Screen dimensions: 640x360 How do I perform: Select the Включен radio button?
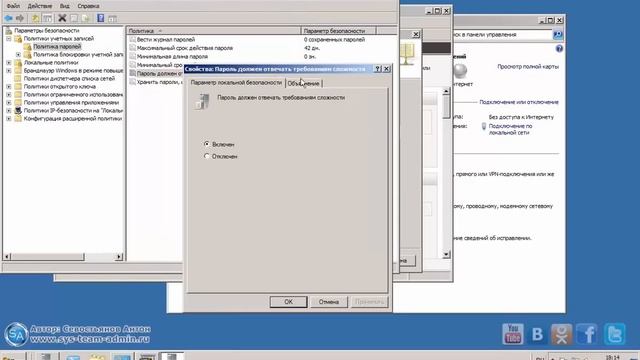pyautogui.click(x=207, y=144)
